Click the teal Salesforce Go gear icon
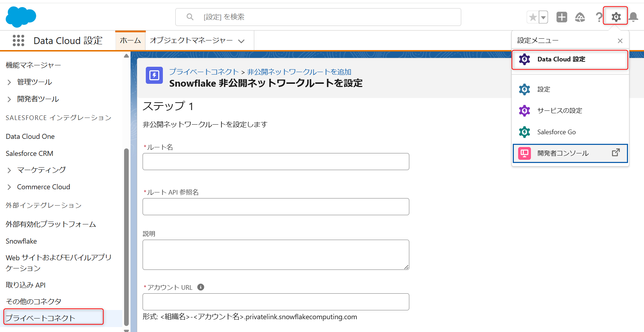This screenshot has height=332, width=644. click(x=525, y=132)
